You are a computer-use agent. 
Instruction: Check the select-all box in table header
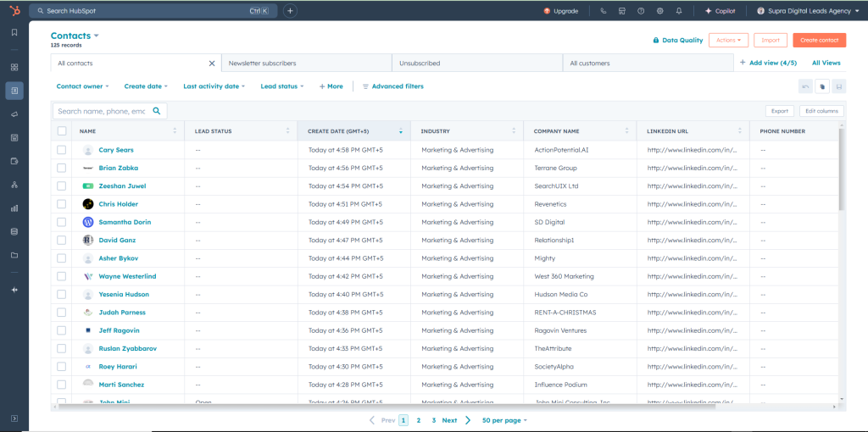point(62,131)
